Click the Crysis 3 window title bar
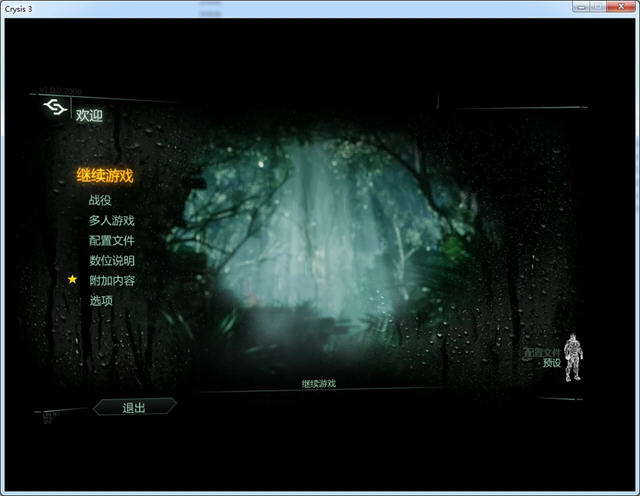 coord(286,9)
